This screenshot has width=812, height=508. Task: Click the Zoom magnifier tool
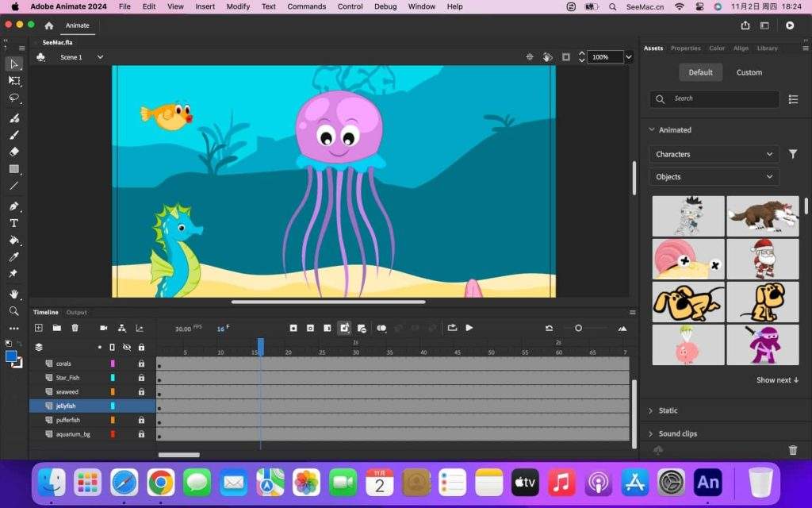[x=13, y=311]
